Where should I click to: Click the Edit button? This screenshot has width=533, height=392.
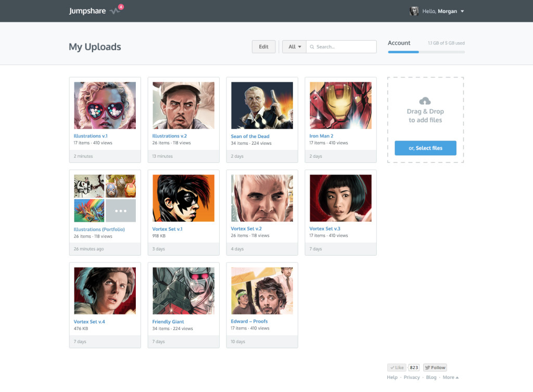pos(263,46)
